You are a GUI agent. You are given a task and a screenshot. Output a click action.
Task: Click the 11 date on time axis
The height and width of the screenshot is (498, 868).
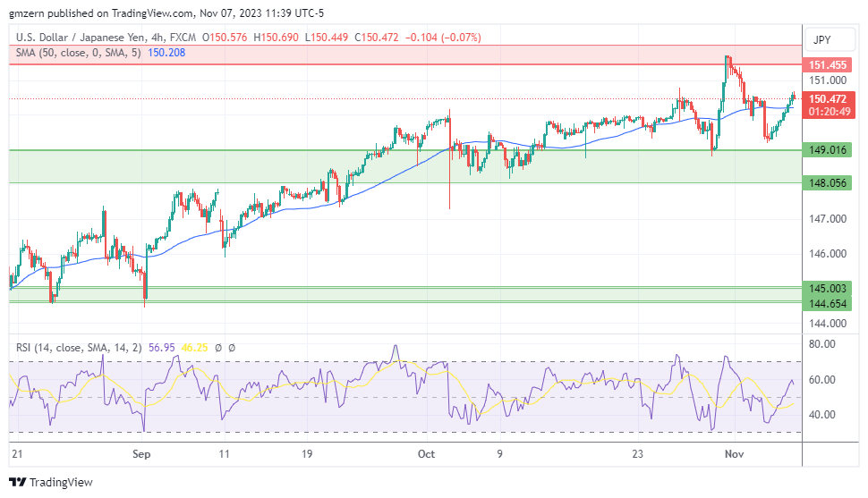point(224,454)
